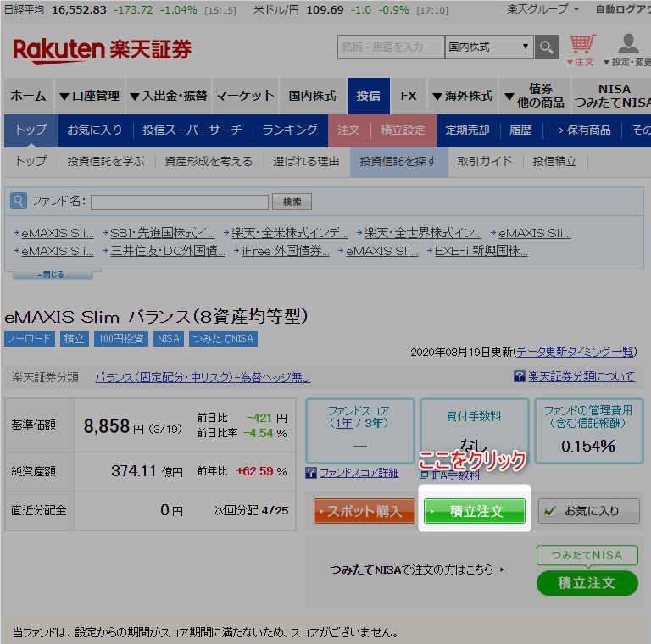Toggle the お気に入り favorite checkbox button

pos(589,511)
